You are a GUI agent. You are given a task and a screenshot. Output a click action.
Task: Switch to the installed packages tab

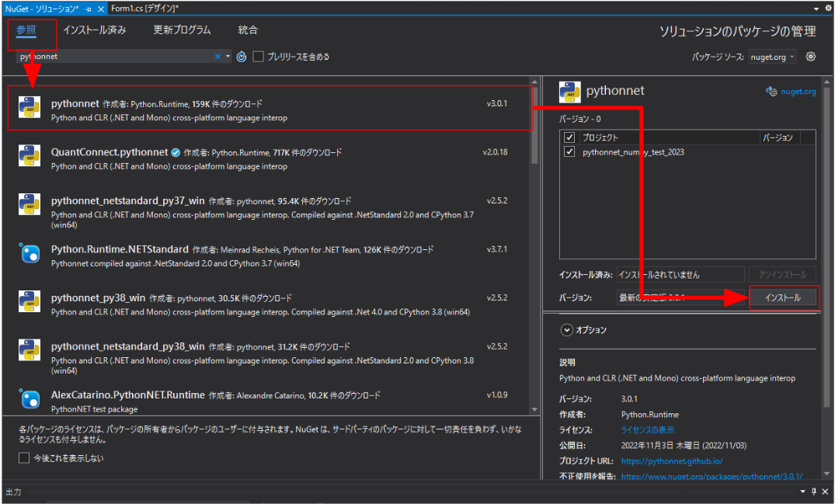pos(95,30)
